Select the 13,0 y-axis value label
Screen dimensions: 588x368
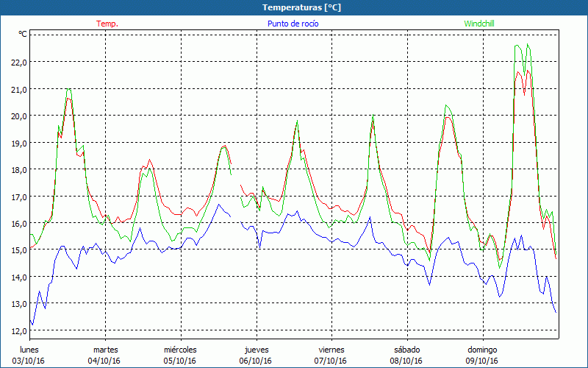(18, 303)
